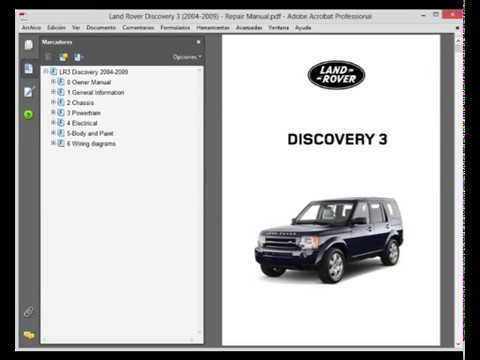The width and height of the screenshot is (480, 360).
Task: Open the Comments panel icon at bottom
Action: (x=29, y=335)
